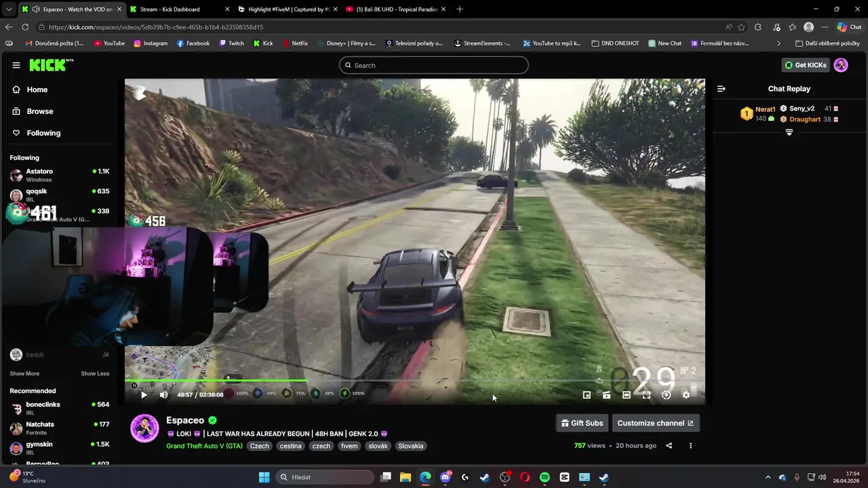Share this video using the share icon

669,445
